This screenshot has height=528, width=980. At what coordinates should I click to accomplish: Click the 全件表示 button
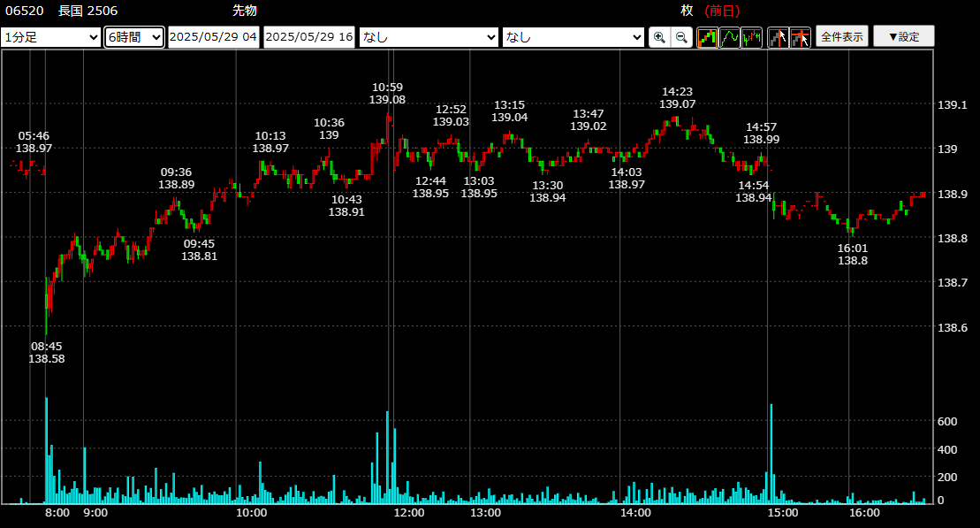[842, 37]
